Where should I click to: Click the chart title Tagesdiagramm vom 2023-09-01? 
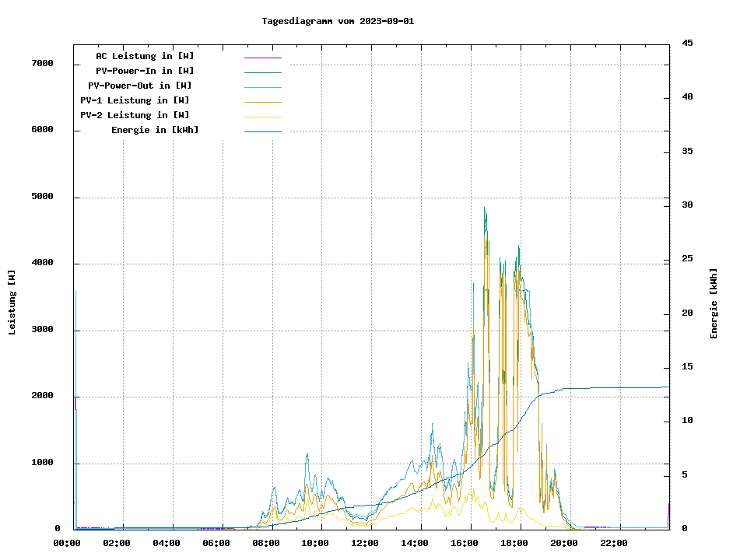[x=338, y=21]
